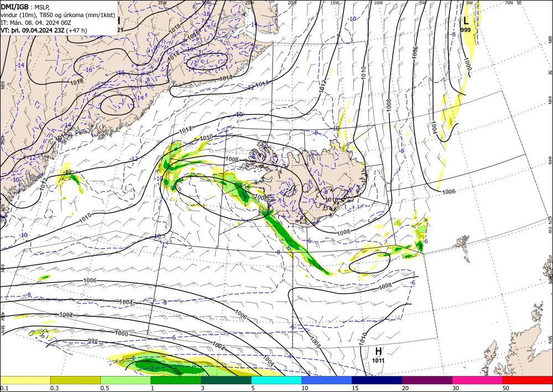The width and height of the screenshot is (553, 392).
Task: Click the L 999 low pressure marker
Action: pos(466,25)
